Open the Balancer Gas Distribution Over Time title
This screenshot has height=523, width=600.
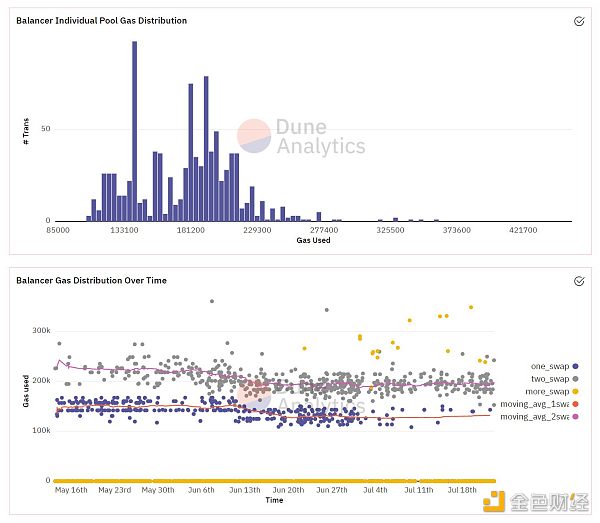(x=91, y=281)
